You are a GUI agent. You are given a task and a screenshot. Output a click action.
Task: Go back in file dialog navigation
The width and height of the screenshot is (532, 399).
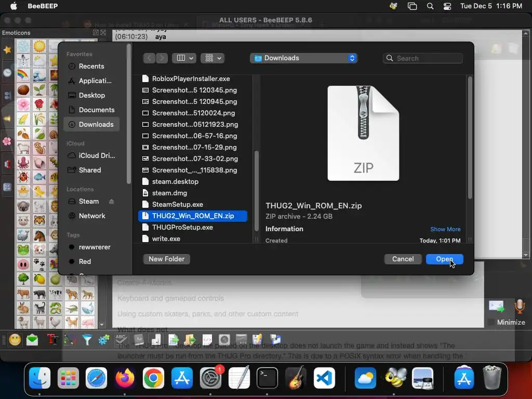point(149,58)
